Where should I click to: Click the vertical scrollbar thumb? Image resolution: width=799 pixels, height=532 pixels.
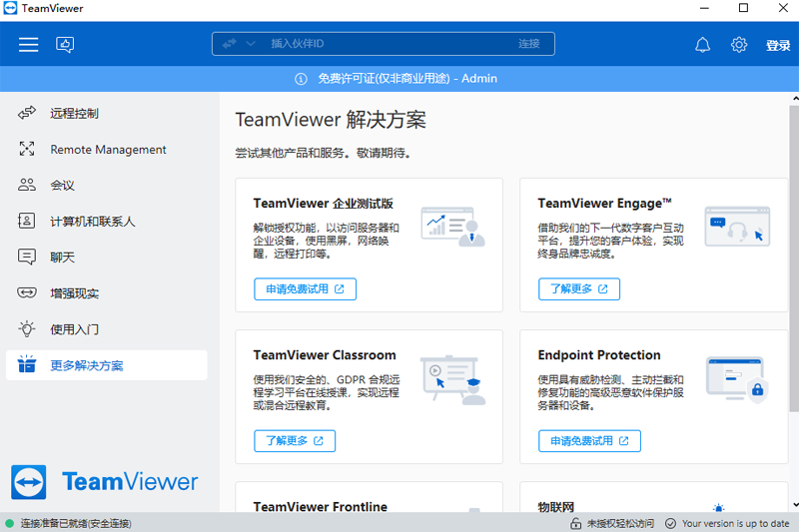pos(794,259)
